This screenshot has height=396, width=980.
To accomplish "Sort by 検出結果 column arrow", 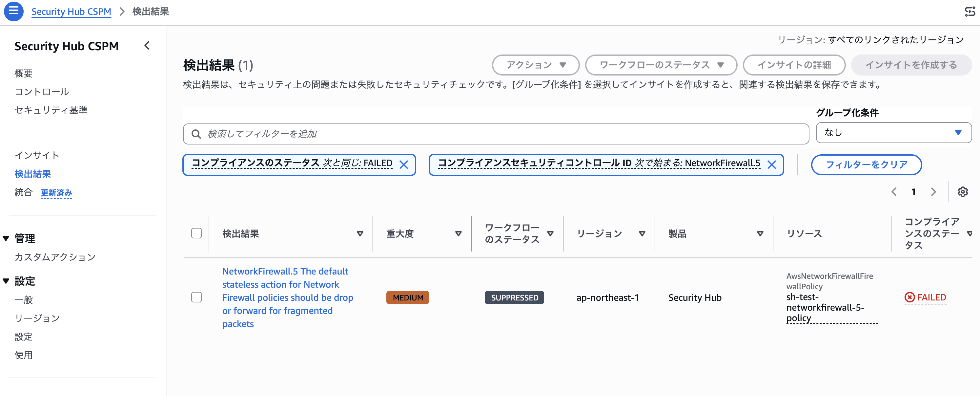I will (360, 234).
